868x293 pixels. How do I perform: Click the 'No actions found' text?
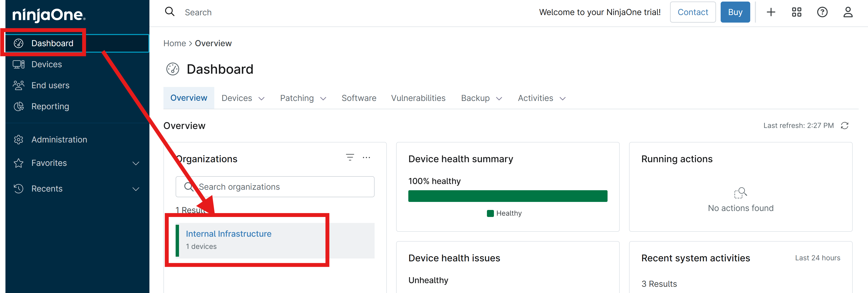pyautogui.click(x=741, y=208)
